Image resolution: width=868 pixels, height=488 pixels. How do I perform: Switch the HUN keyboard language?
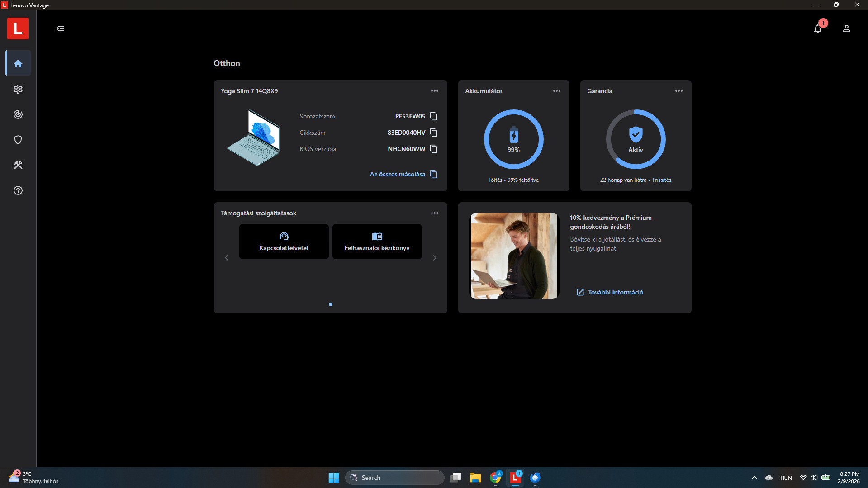[786, 478]
